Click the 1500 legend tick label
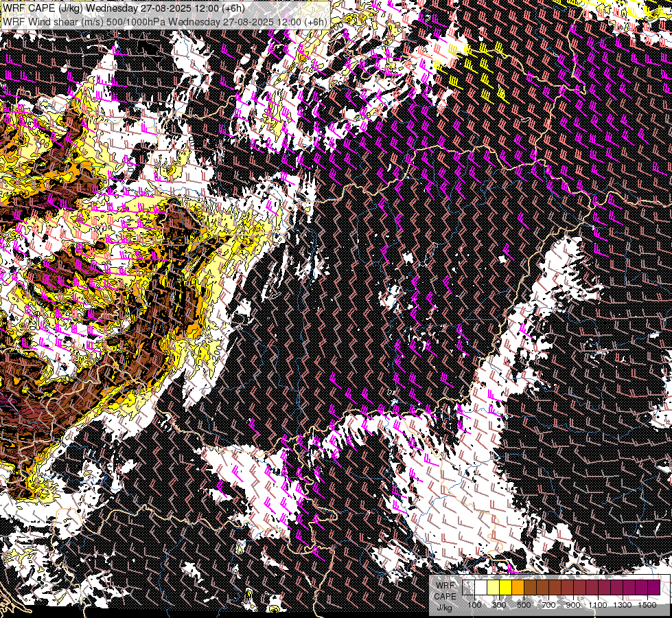Viewport: 672px width, 618px height. (647, 605)
